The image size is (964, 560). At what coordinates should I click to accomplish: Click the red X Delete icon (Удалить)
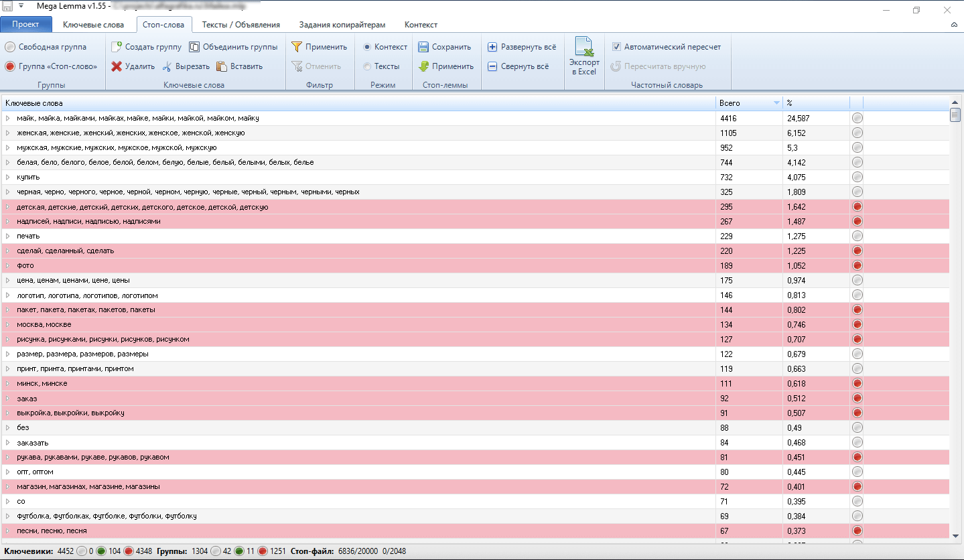[117, 66]
